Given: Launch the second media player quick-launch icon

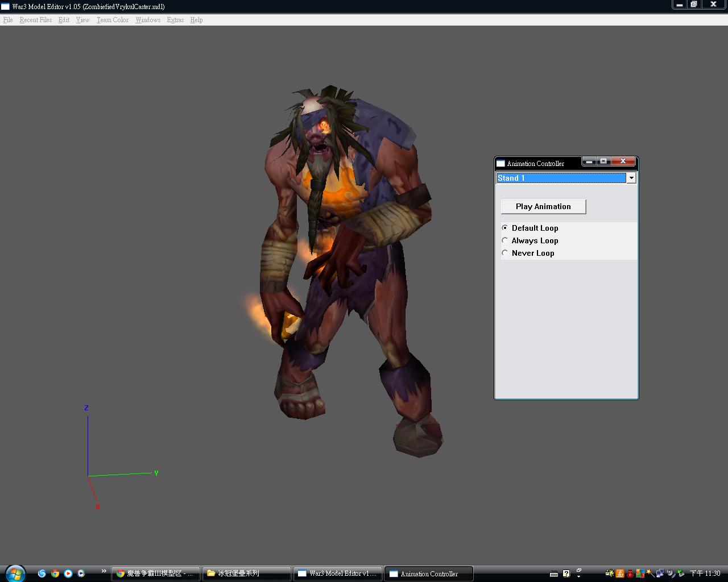Looking at the screenshot, I should click(81, 573).
